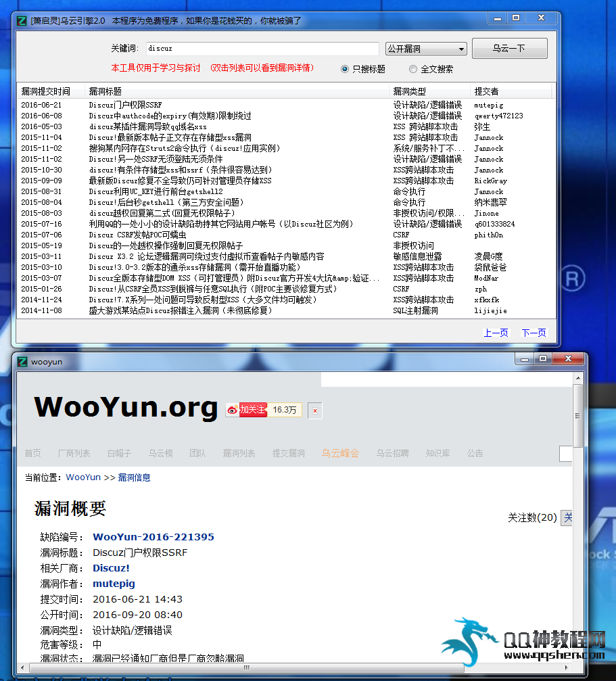Click the Weibo 加关注 follow button
Screen dimensions: 616x681
[253, 410]
